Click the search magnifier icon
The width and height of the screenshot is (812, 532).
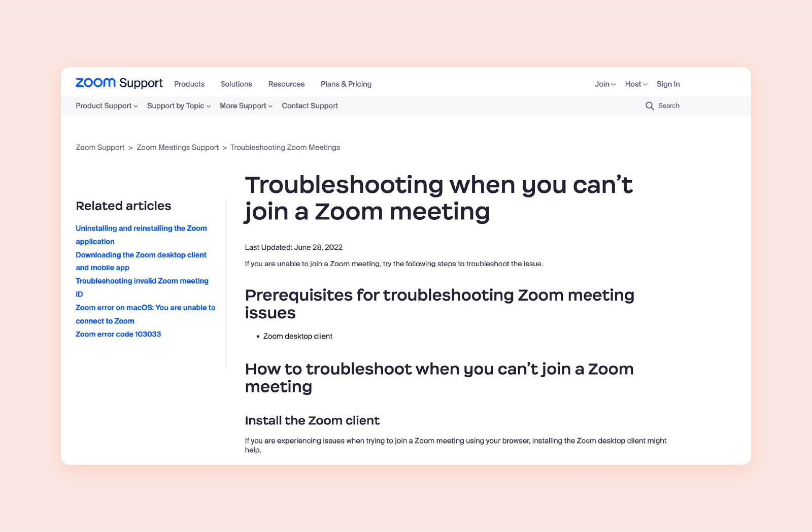click(650, 106)
